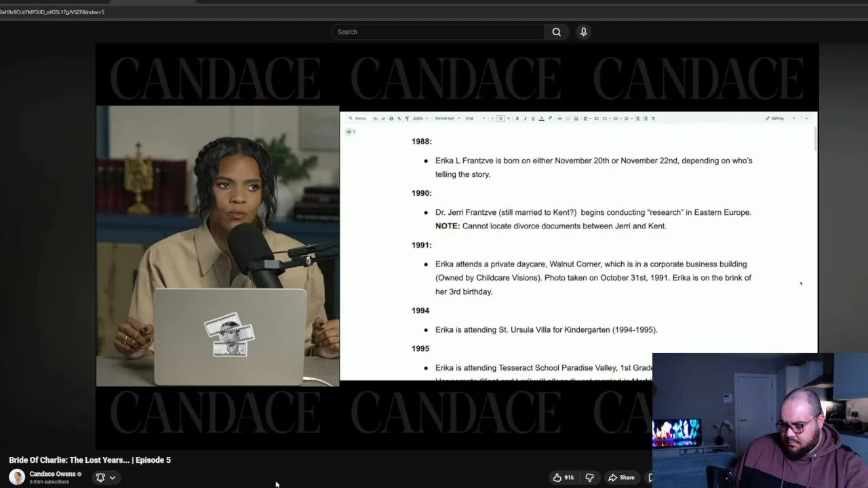
Task: Click the document outline icon below toolbar
Action: click(x=349, y=131)
